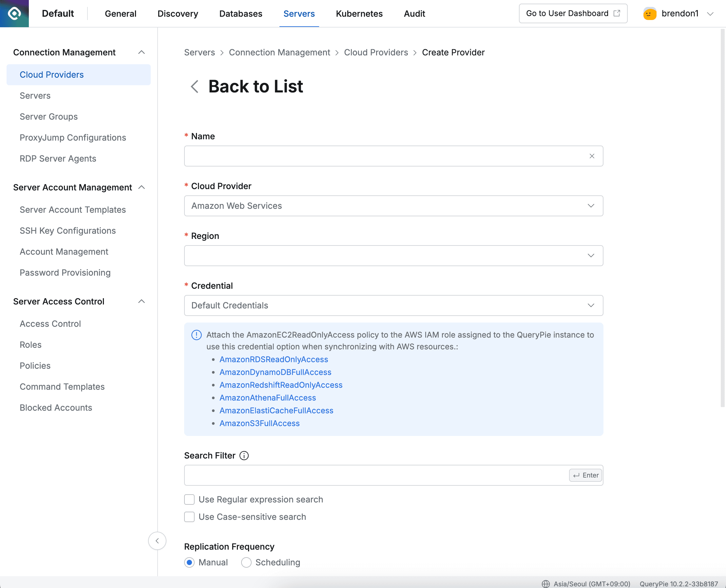Click inside the Search Filter input field
This screenshot has width=726, height=588.
[339, 475]
